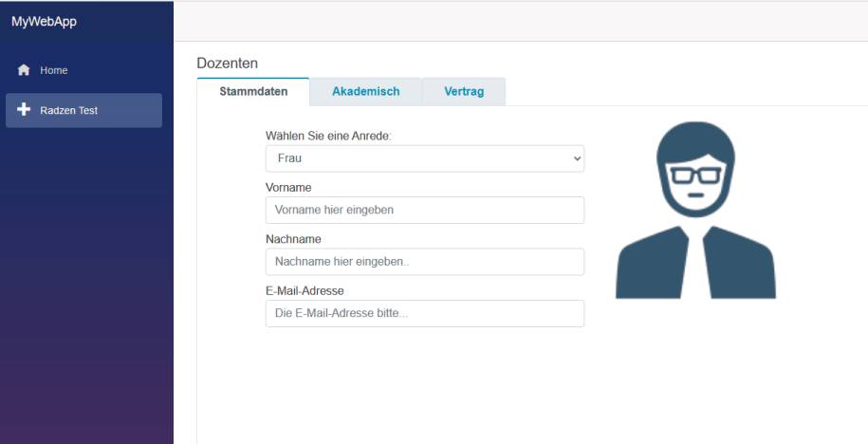Viewport: 868px width, 444px height.
Task: Select the Stammdaten tab
Action: (x=253, y=92)
